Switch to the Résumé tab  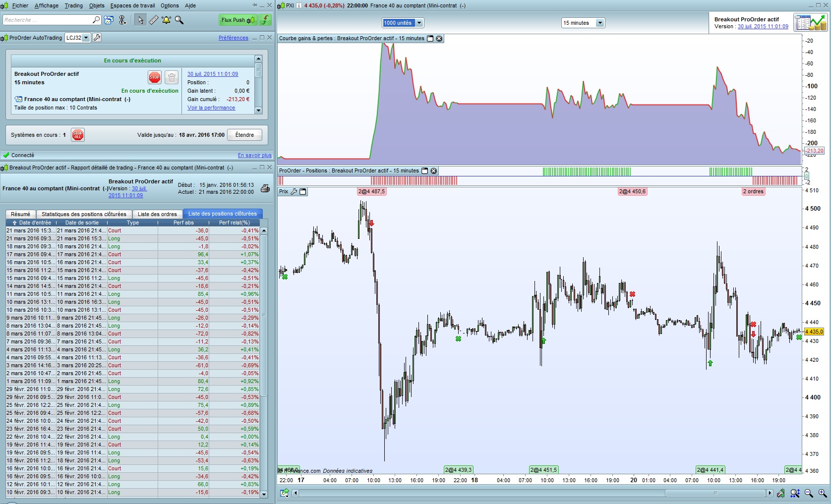tap(21, 214)
